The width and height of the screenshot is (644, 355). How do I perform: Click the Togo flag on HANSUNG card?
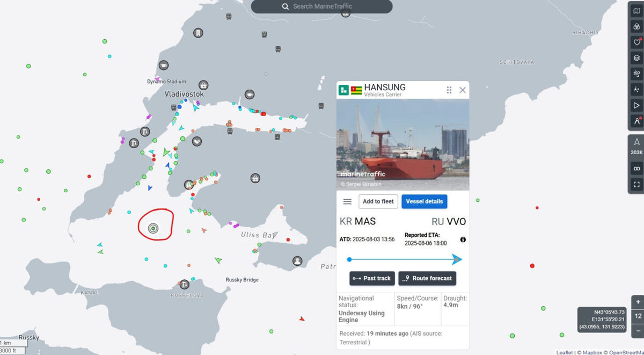pyautogui.click(x=356, y=90)
